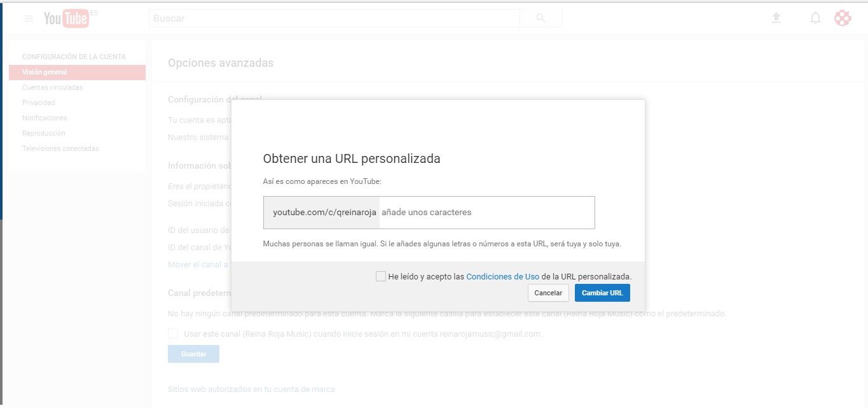
Task: Open Cuentas vinculadas settings
Action: coord(52,87)
